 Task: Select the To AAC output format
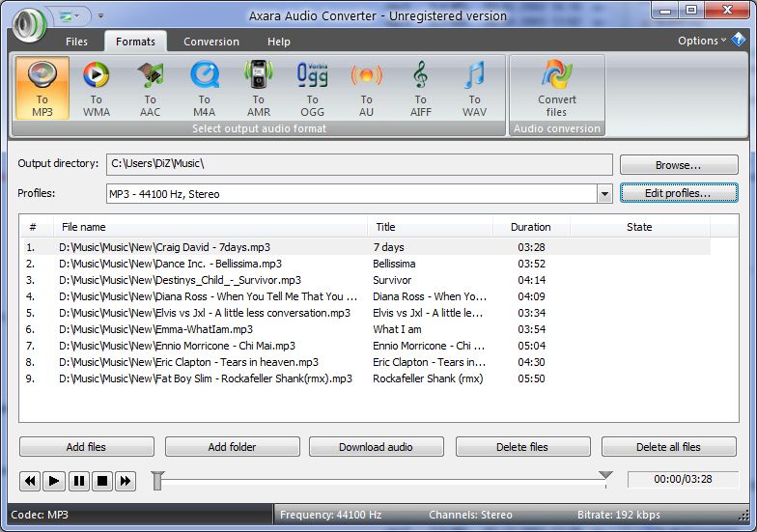click(151, 88)
